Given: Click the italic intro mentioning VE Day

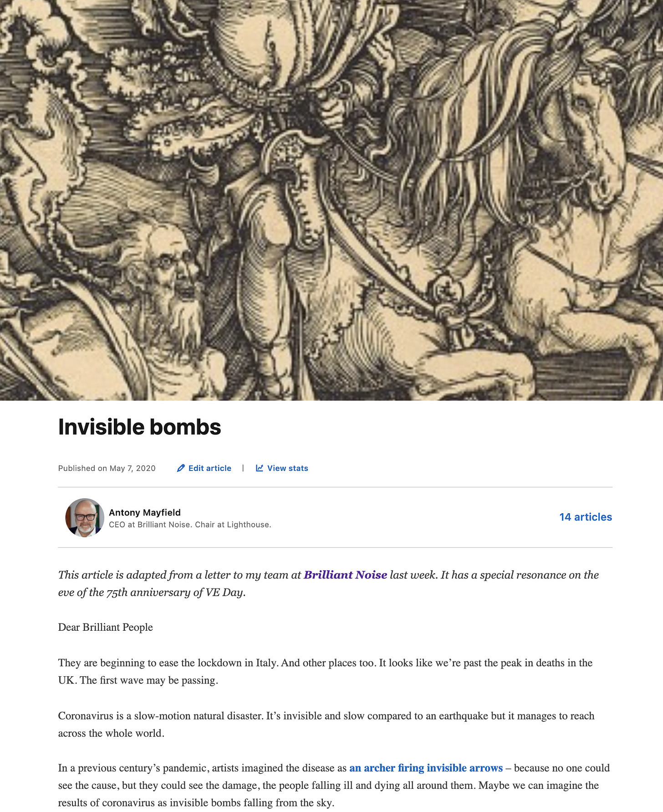Looking at the screenshot, I should pos(328,583).
